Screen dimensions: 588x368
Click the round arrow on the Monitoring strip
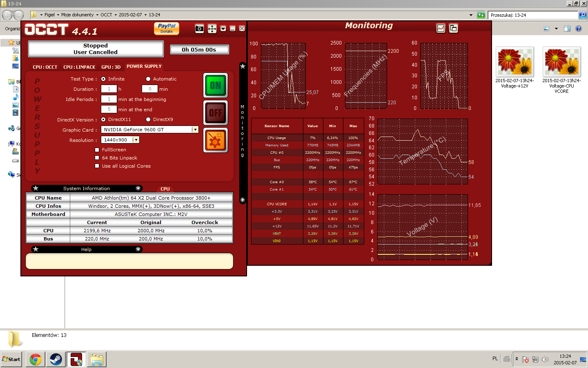243,200
